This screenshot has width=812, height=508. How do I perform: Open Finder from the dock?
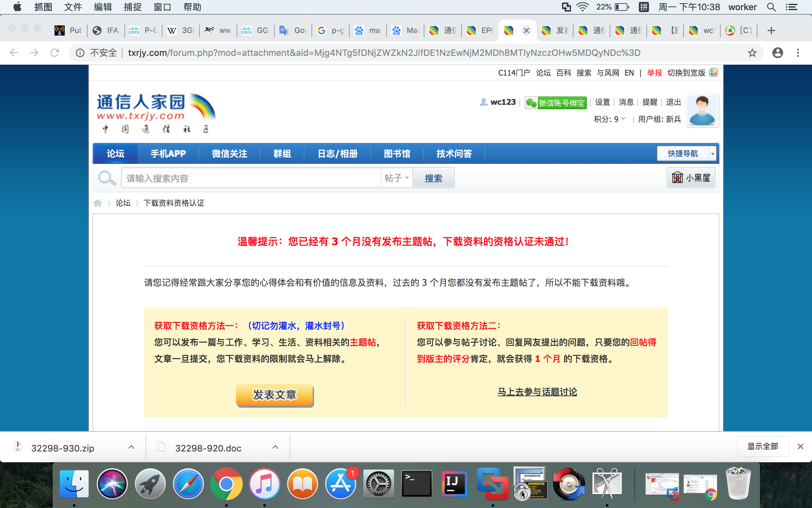tap(74, 484)
